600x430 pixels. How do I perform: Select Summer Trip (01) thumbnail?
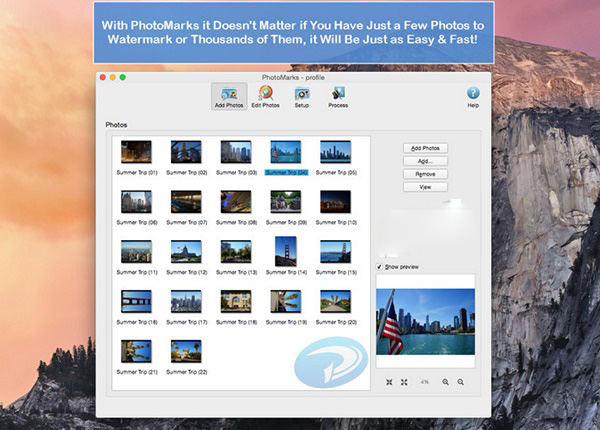136,152
